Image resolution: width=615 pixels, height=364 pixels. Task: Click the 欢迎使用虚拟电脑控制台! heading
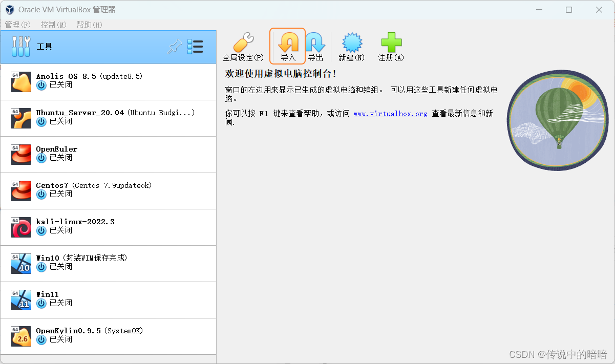[x=281, y=74]
